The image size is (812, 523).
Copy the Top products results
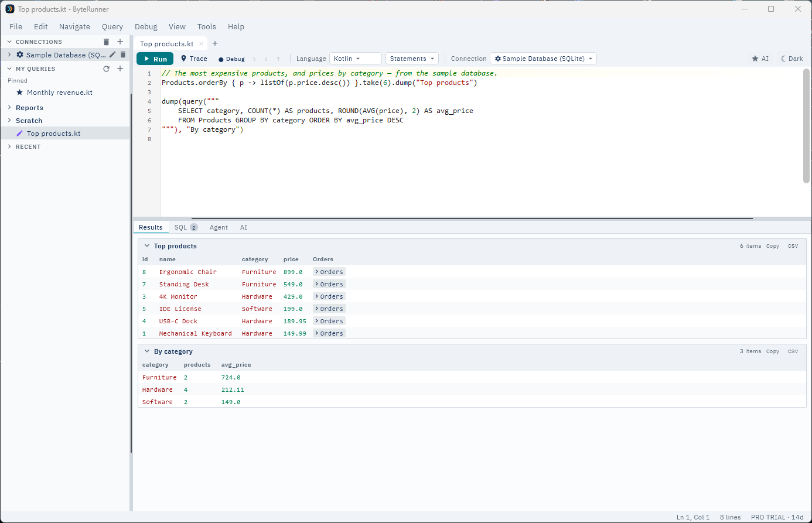pyautogui.click(x=773, y=246)
